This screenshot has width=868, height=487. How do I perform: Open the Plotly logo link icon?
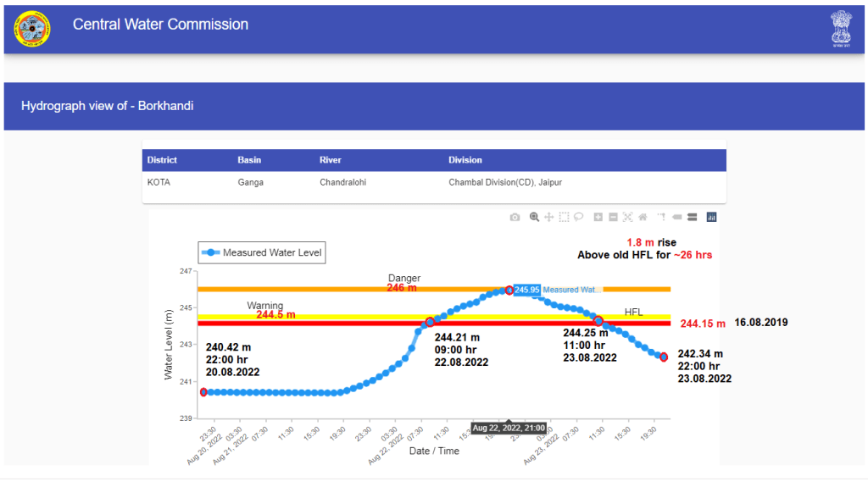tap(712, 218)
